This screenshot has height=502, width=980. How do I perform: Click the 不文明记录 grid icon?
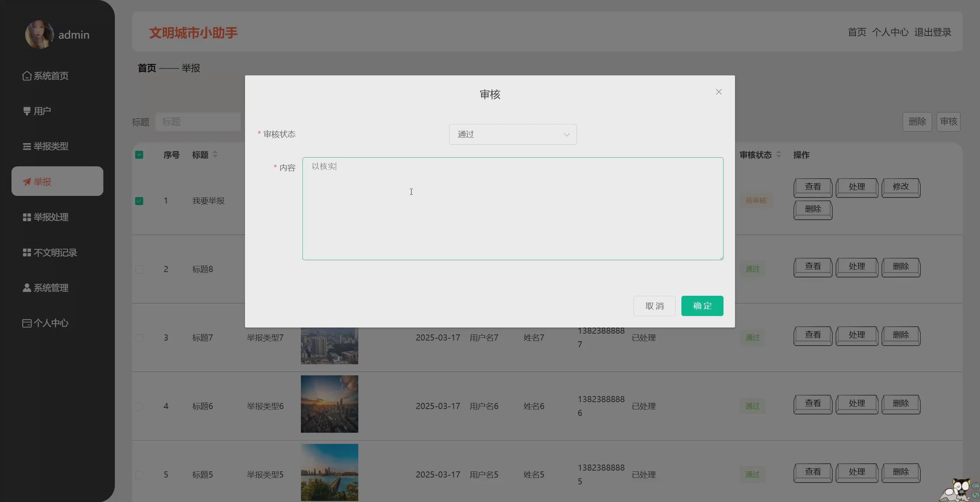point(26,252)
